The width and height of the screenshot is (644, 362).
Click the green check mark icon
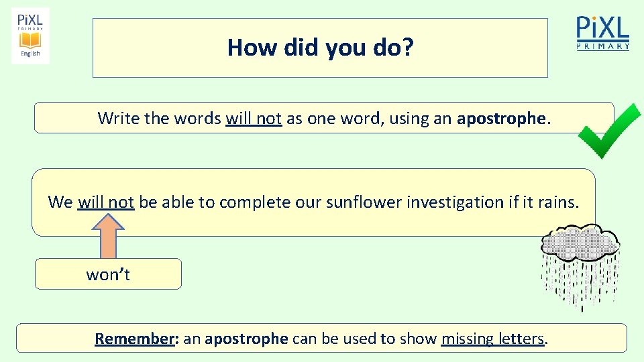point(608,130)
